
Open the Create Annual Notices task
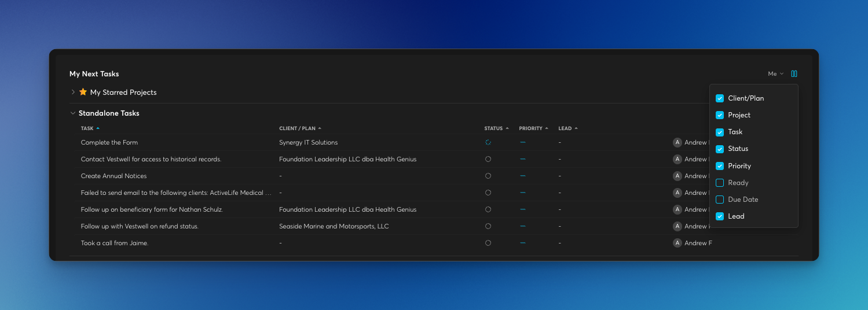coord(114,176)
